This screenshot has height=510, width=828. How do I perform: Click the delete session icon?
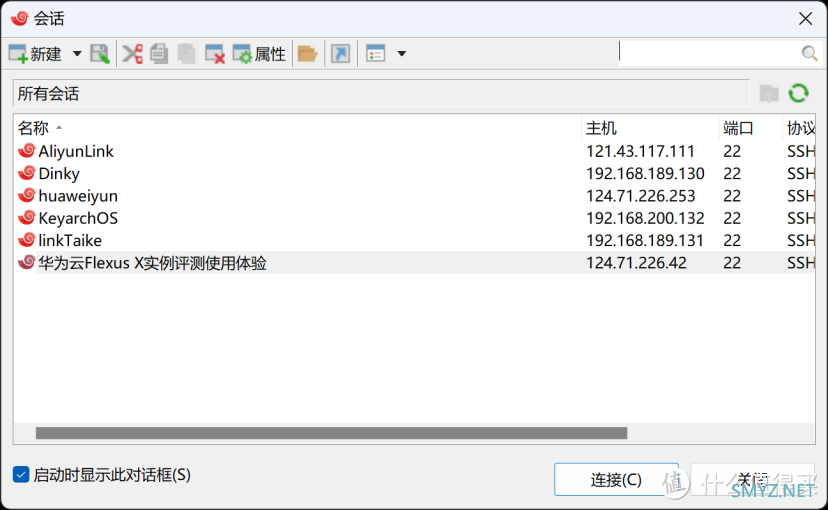[215, 54]
